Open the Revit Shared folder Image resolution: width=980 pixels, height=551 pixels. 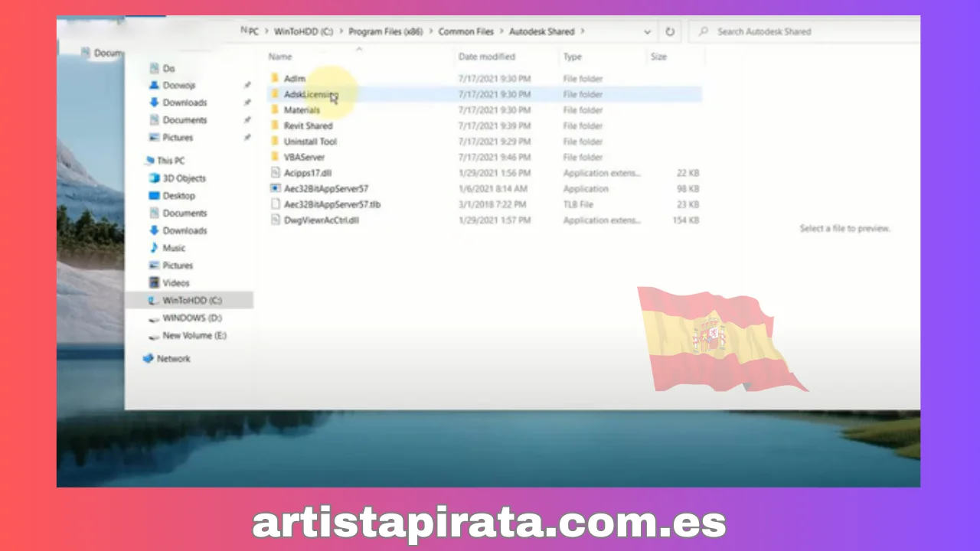(308, 126)
